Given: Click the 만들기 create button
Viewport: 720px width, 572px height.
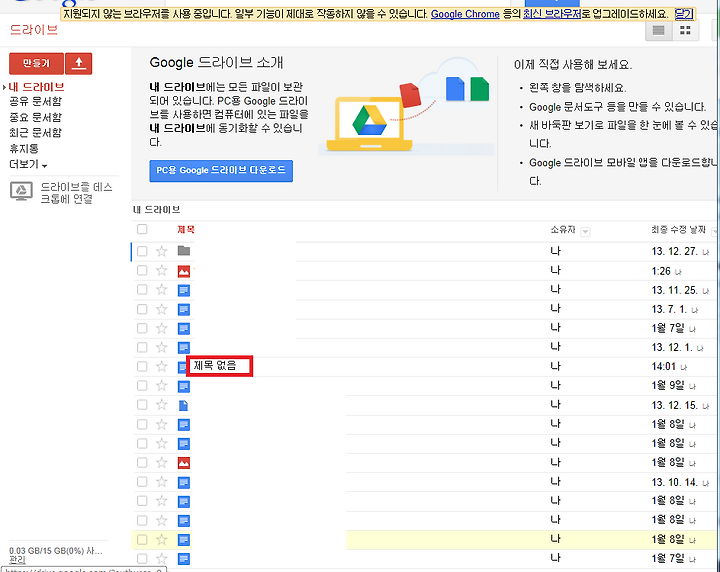Looking at the screenshot, I should 36,63.
